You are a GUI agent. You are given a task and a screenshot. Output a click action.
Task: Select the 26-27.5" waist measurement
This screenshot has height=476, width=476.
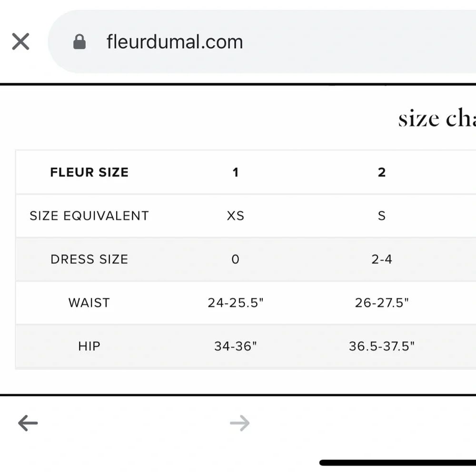[382, 303]
